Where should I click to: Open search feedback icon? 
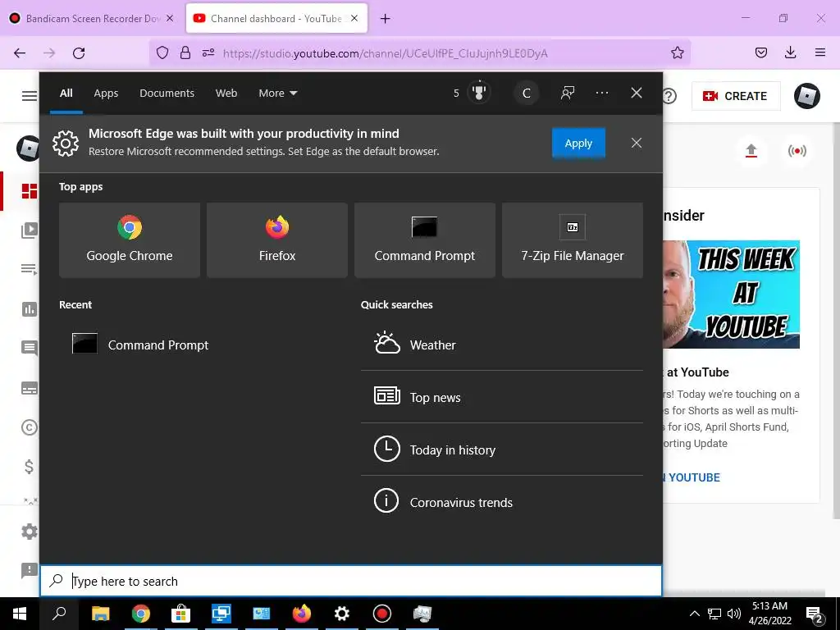(x=568, y=94)
